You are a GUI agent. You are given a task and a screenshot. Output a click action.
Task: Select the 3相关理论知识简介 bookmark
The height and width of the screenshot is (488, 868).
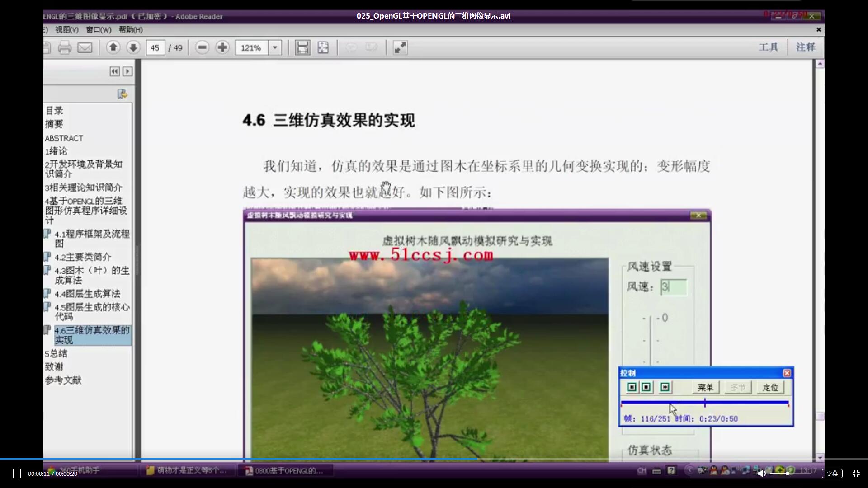click(x=84, y=187)
